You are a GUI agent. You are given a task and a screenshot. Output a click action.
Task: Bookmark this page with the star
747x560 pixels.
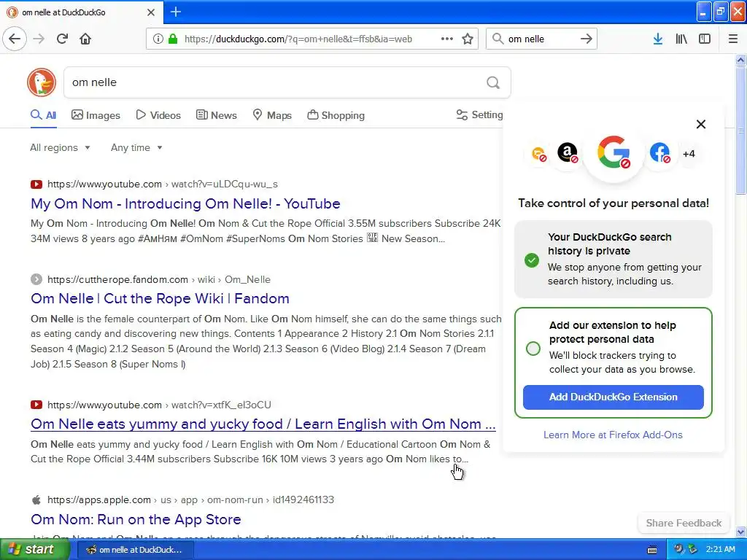468,39
